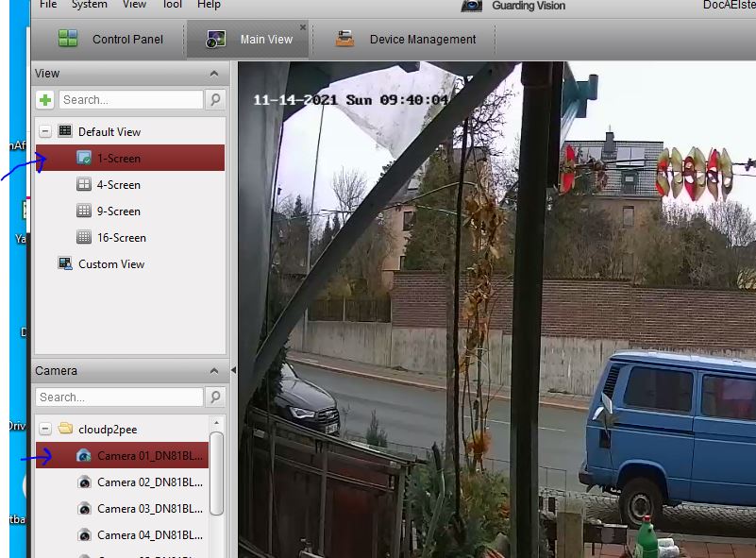Select Custom View in the tree
The height and width of the screenshot is (558, 756).
(x=111, y=264)
